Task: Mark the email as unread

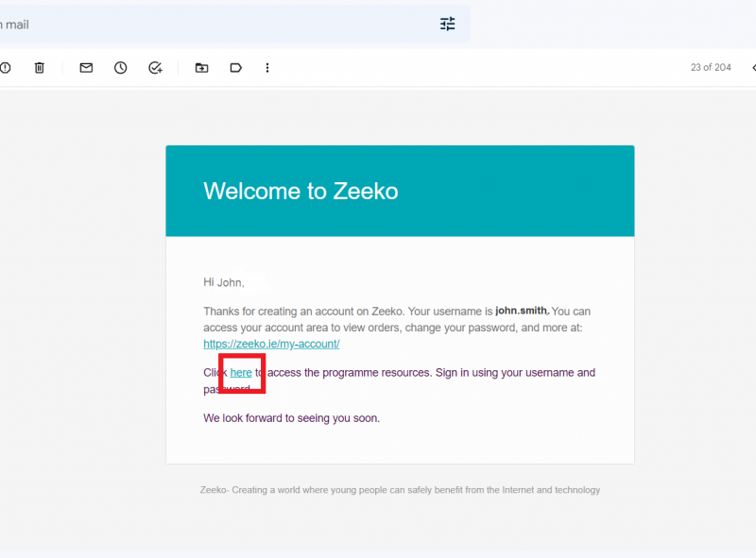Action: pyautogui.click(x=86, y=68)
